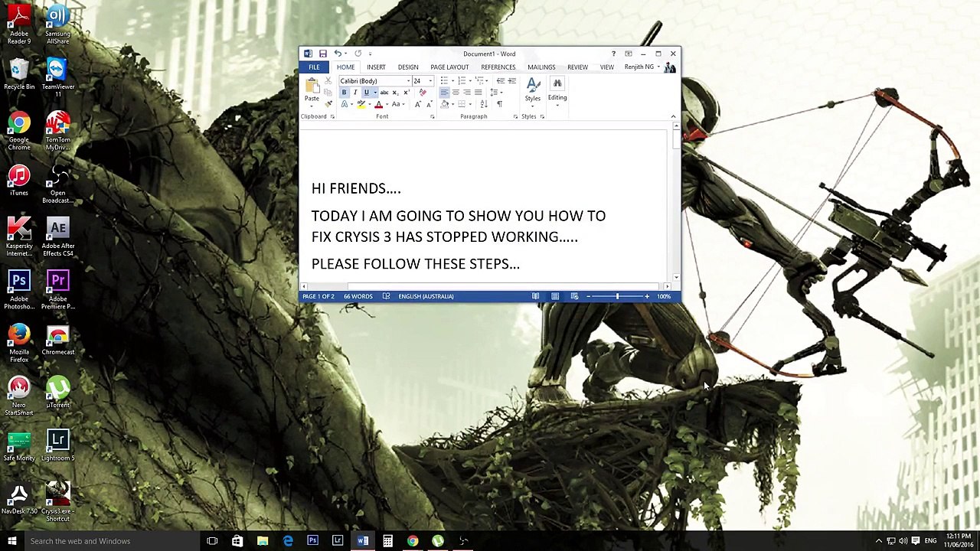980x551 pixels.
Task: Click the 100% zoom level button
Action: tap(664, 296)
